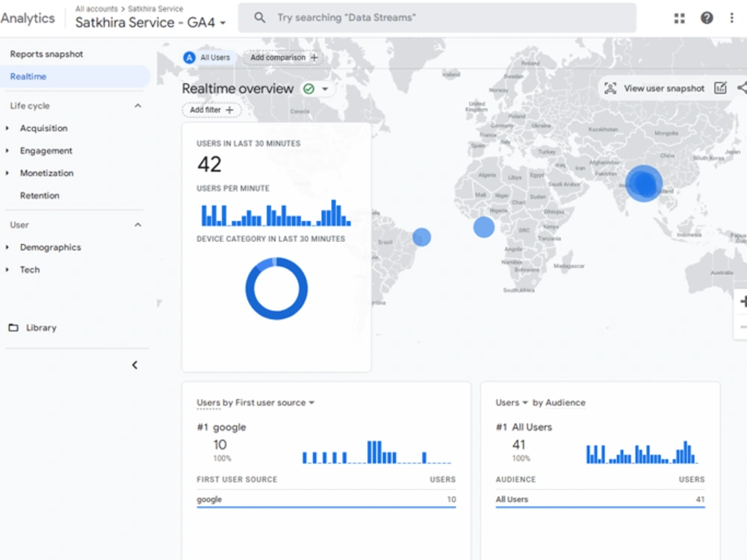Open the Satkhira Service - GA4 property selector
This screenshot has height=560, width=747.
pyautogui.click(x=150, y=22)
